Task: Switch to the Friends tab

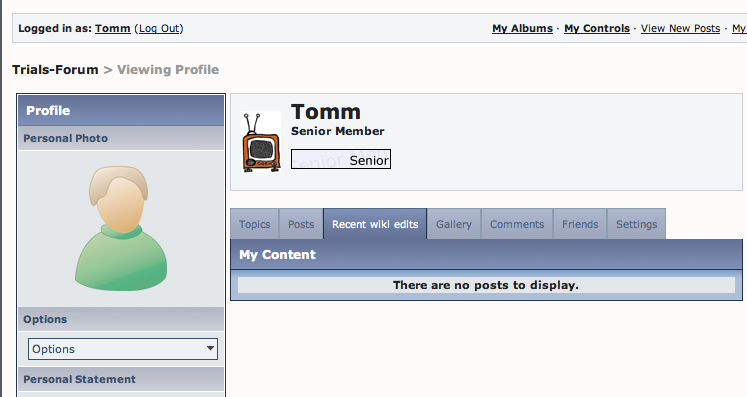Action: 580,224
